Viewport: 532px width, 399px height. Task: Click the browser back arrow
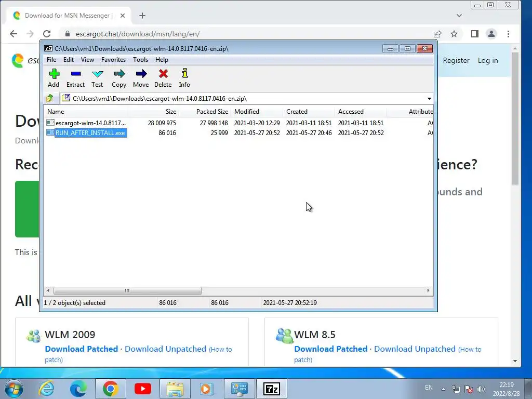tap(14, 34)
